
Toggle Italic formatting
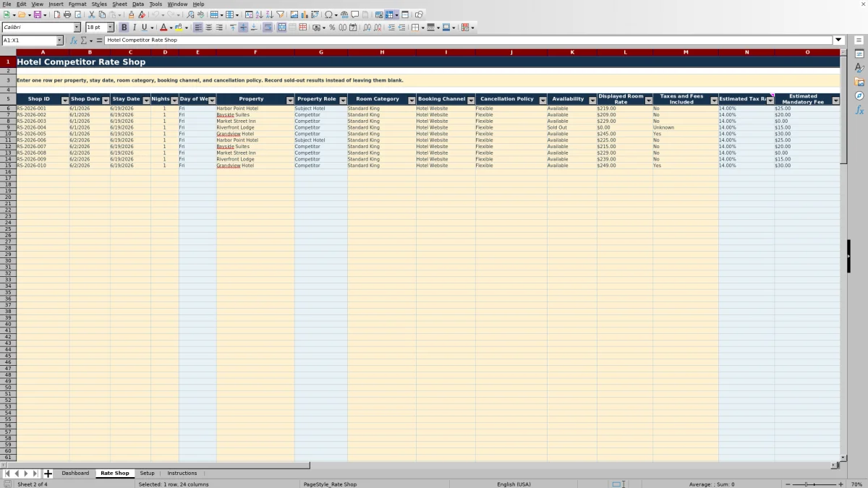[x=134, y=27]
